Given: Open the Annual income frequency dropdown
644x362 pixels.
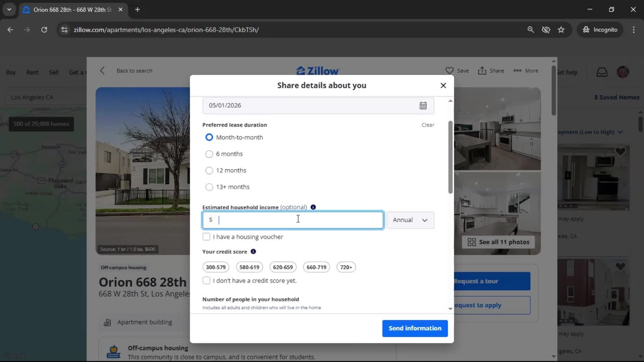Looking at the screenshot, I should (410, 220).
